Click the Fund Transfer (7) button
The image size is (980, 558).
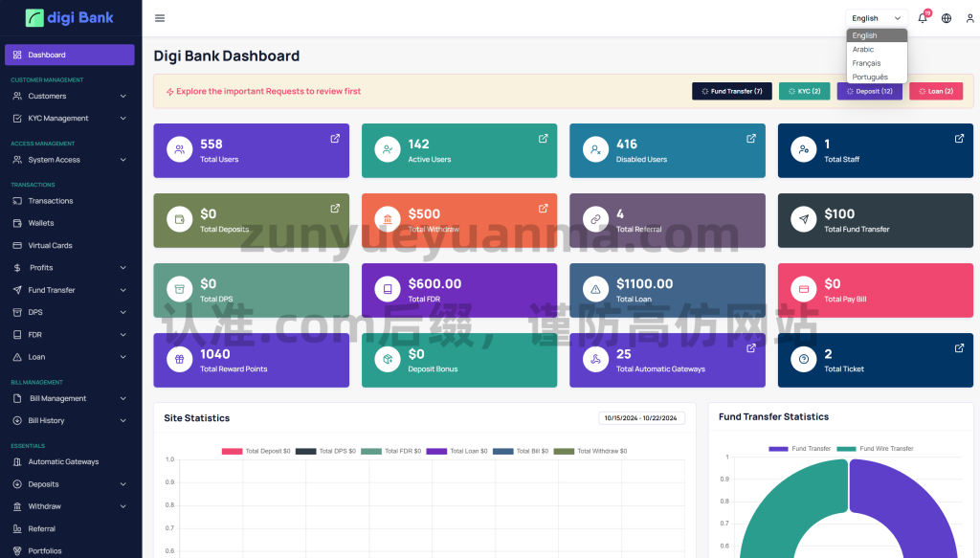point(732,91)
